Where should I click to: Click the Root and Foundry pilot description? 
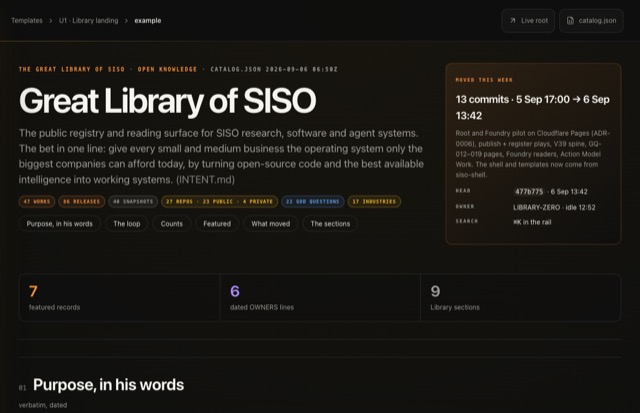click(x=533, y=154)
